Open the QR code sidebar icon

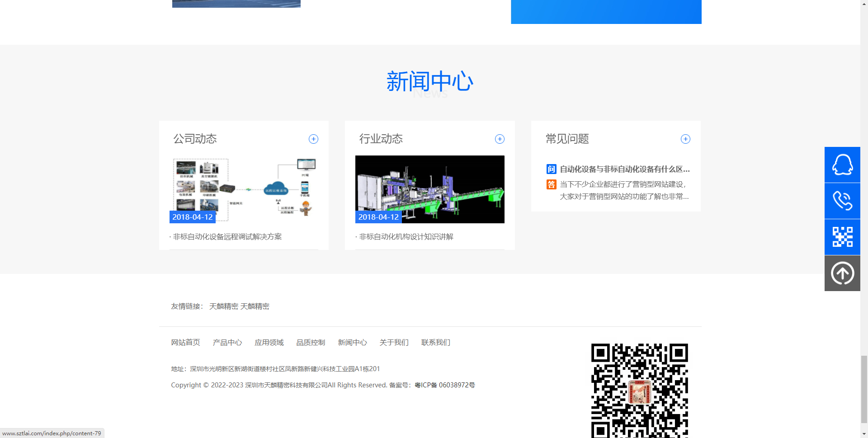(842, 237)
